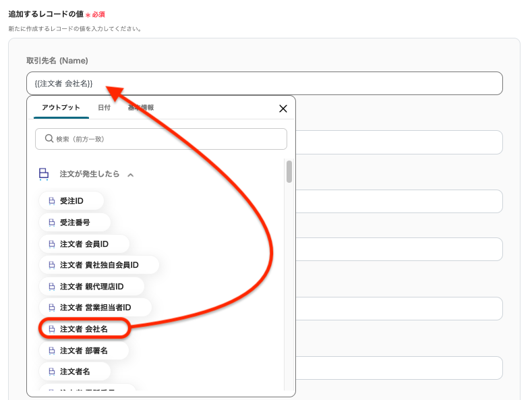The height and width of the screenshot is (400, 532).
Task: Click the icon beside 注文者 営業担当者ID
Action: point(51,308)
